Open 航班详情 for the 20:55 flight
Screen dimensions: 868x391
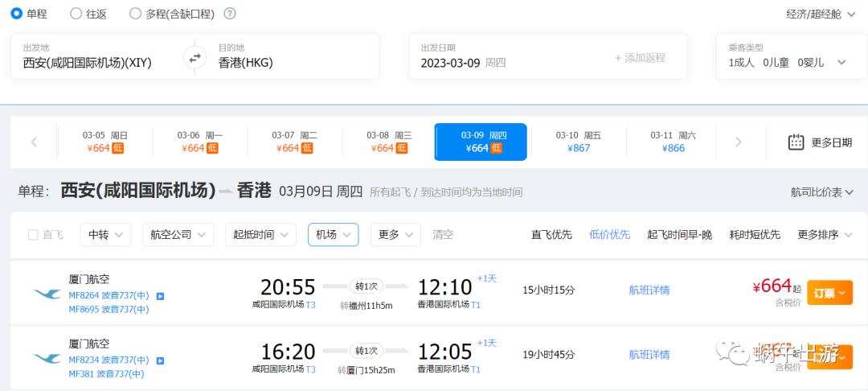coord(649,290)
